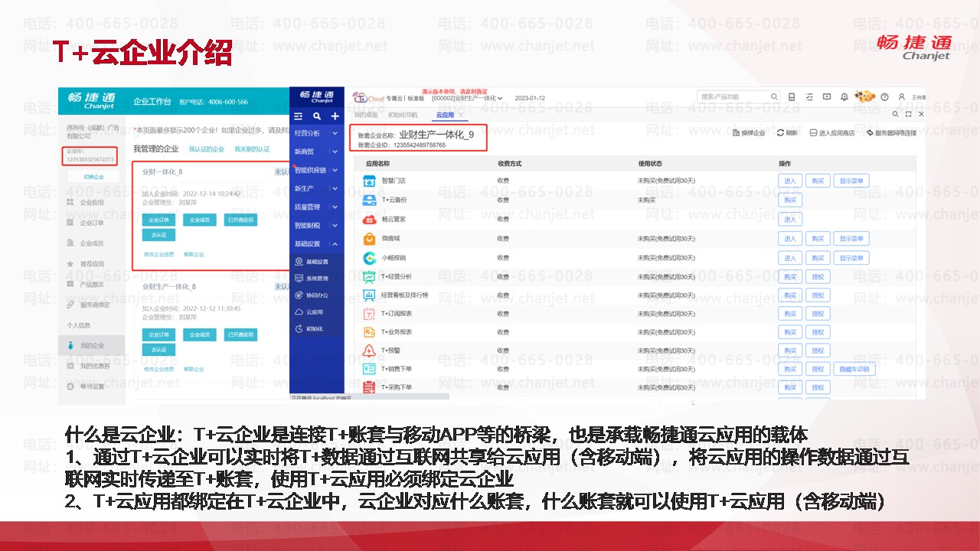The height and width of the screenshot is (551, 980).
Task: Click 服务器网络连接 button
Action: 891,133
